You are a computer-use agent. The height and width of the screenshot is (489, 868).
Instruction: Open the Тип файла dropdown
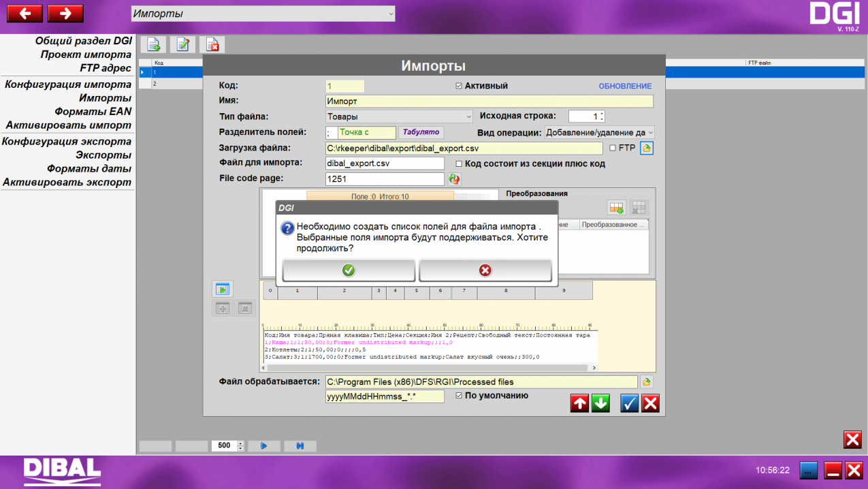point(399,116)
